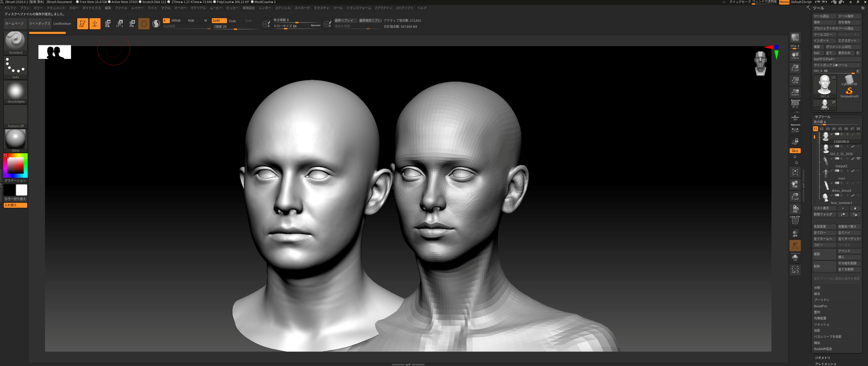Select the Scale (スケール) transform icon
This screenshot has height=366, width=868.
[x=120, y=24]
